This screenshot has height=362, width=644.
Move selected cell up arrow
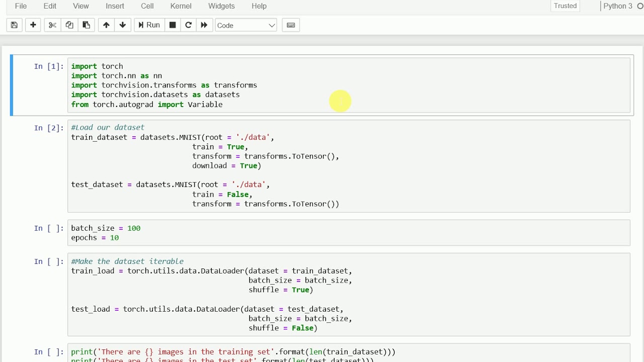tap(106, 25)
